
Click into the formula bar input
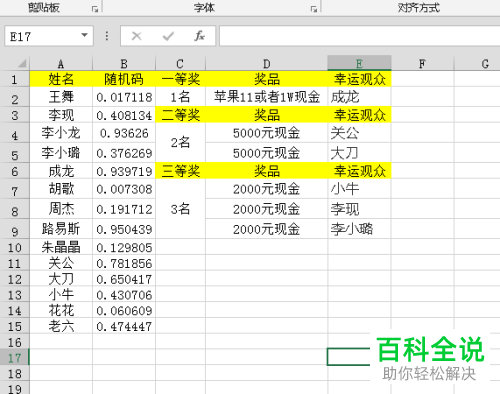coord(360,36)
